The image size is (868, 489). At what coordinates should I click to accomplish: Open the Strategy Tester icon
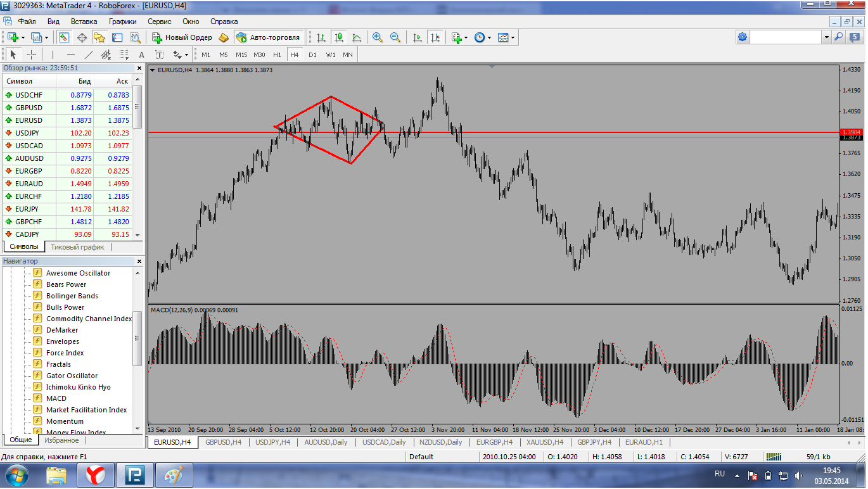[135, 37]
